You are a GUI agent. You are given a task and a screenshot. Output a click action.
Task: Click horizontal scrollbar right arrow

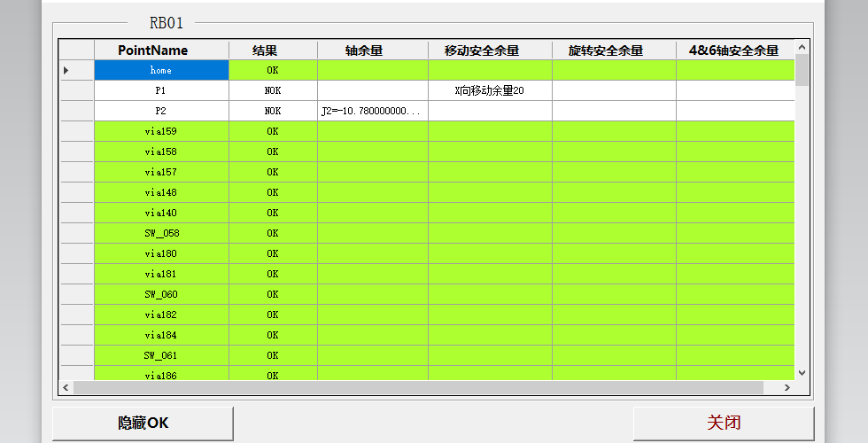coord(787,388)
